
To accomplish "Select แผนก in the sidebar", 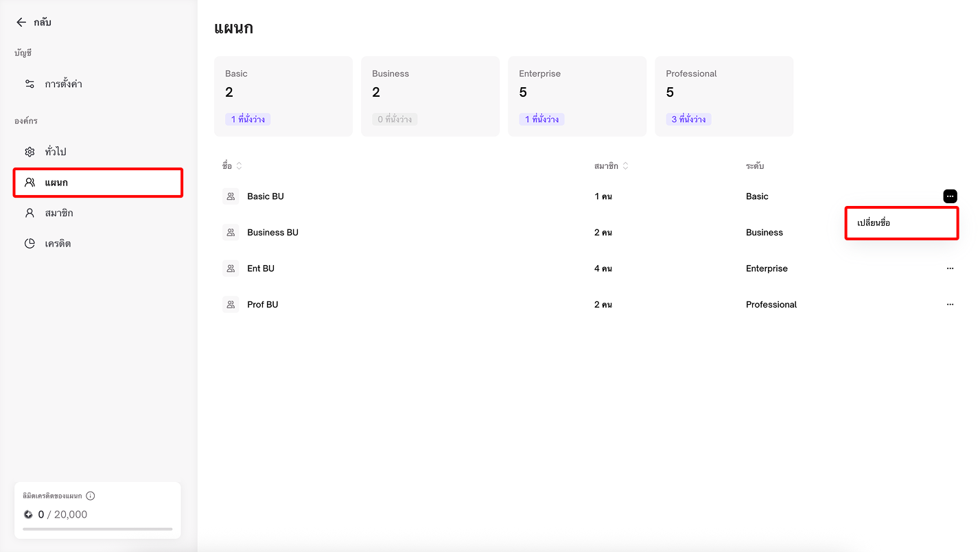I will coord(98,183).
